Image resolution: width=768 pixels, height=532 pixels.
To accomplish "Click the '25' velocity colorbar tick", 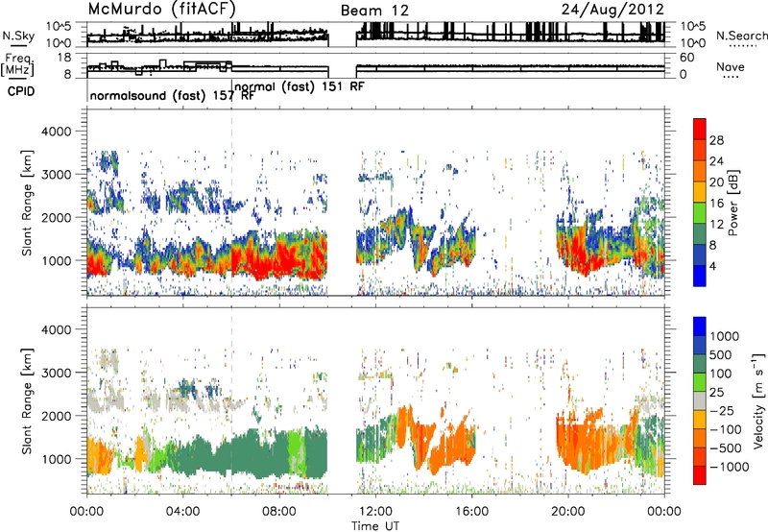I will pos(718,392).
